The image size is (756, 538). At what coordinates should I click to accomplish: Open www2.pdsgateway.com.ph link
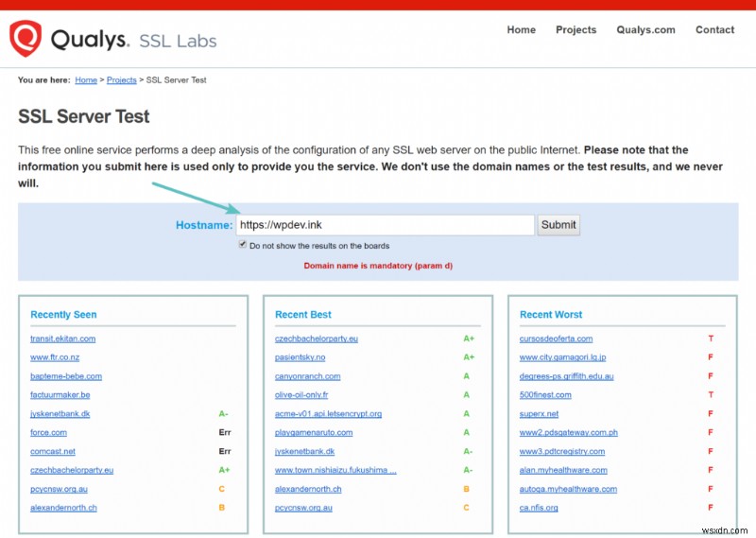[x=569, y=433]
